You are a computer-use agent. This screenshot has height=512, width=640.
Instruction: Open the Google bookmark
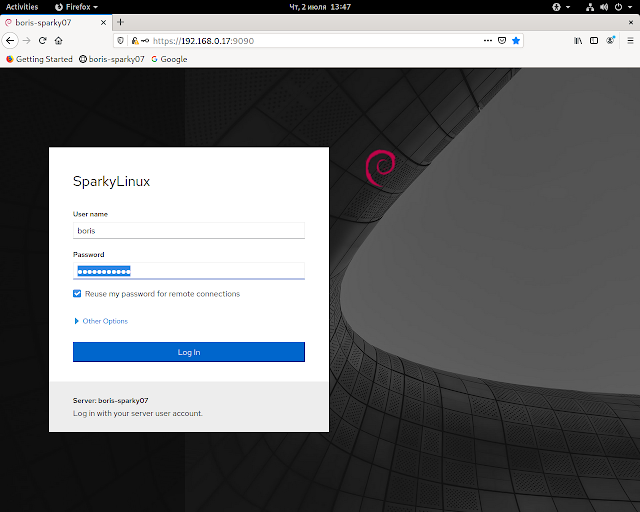tap(169, 59)
